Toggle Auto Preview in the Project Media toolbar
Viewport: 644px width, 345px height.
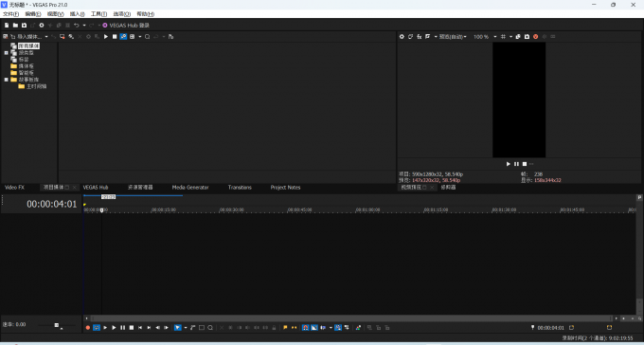coord(123,37)
